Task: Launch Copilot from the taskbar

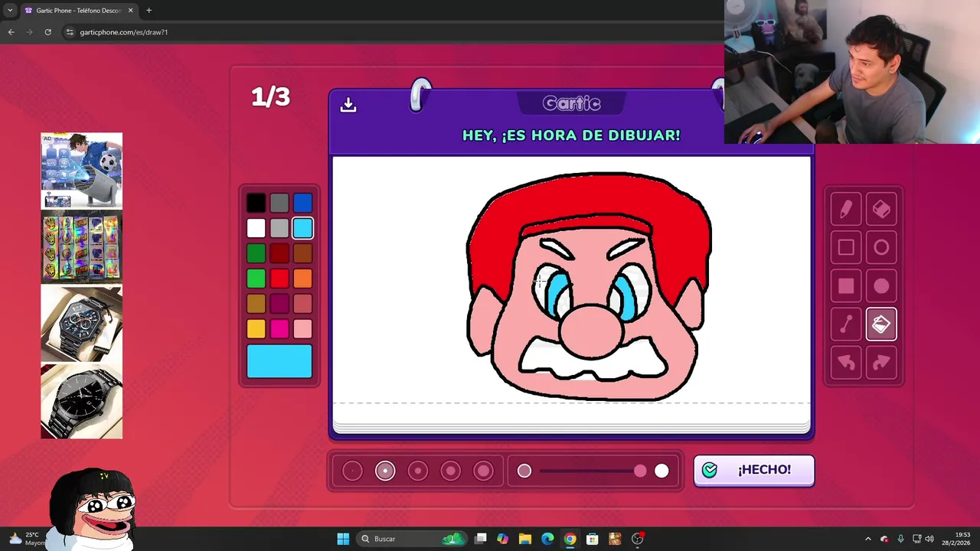Action: 502,539
